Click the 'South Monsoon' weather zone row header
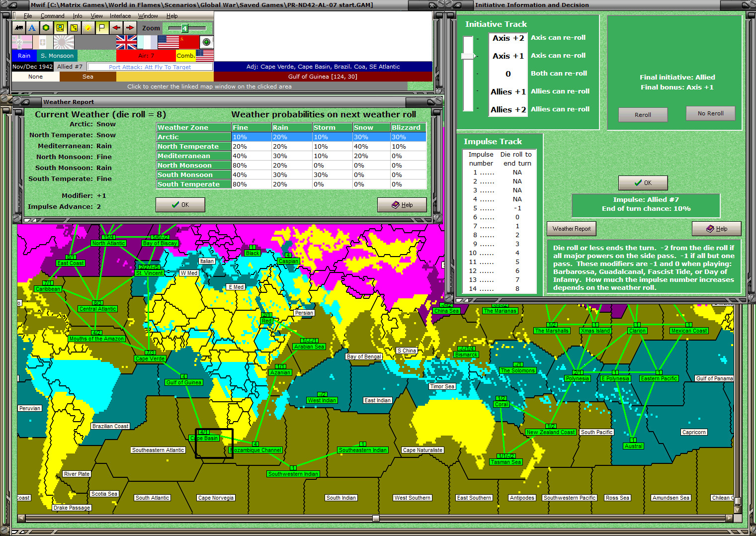This screenshot has height=536, width=756. pos(194,175)
